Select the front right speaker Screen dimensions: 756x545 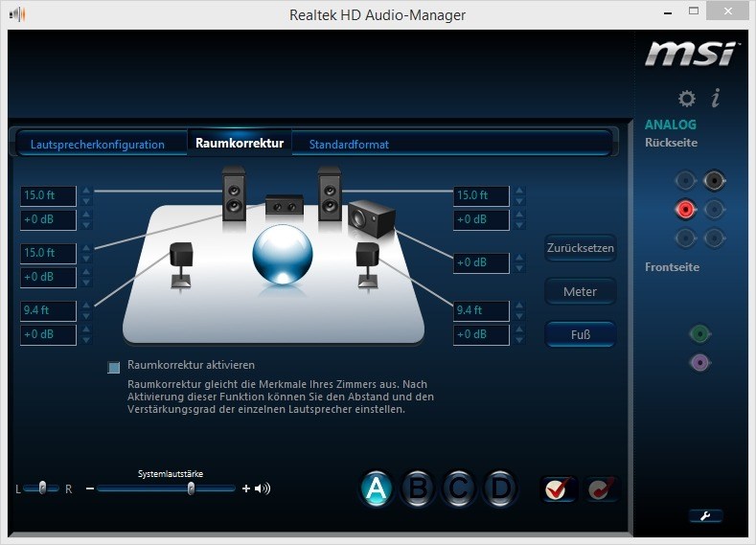[x=330, y=194]
